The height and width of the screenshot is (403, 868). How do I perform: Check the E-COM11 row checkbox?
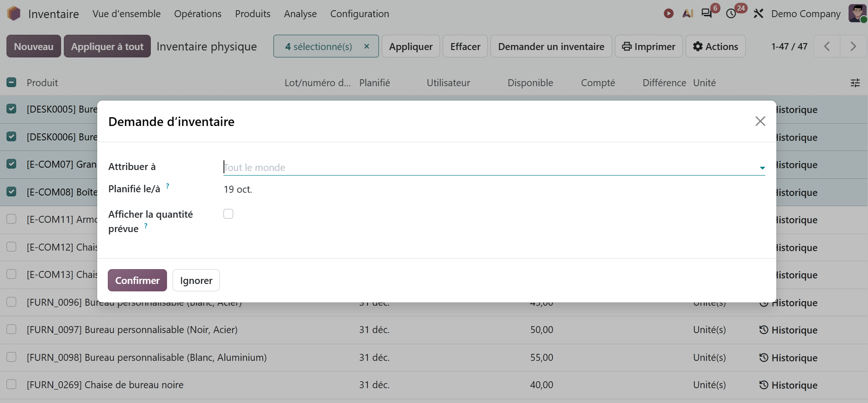(12, 219)
